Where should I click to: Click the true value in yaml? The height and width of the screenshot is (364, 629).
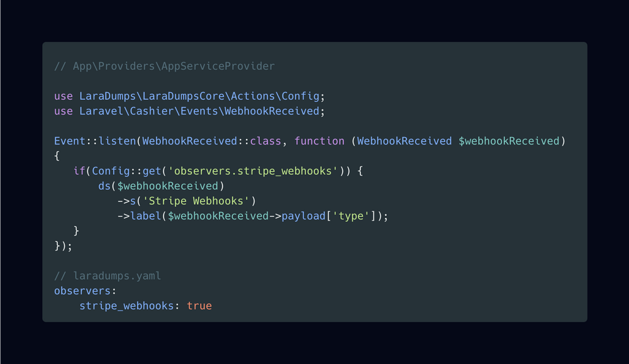(x=199, y=306)
